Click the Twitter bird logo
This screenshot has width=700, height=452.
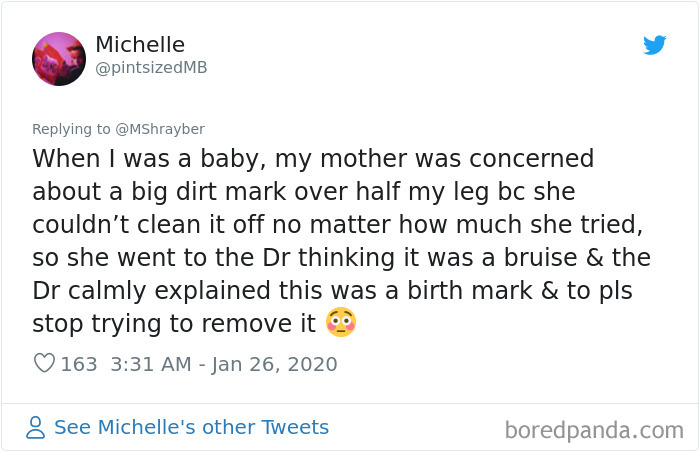tap(654, 45)
